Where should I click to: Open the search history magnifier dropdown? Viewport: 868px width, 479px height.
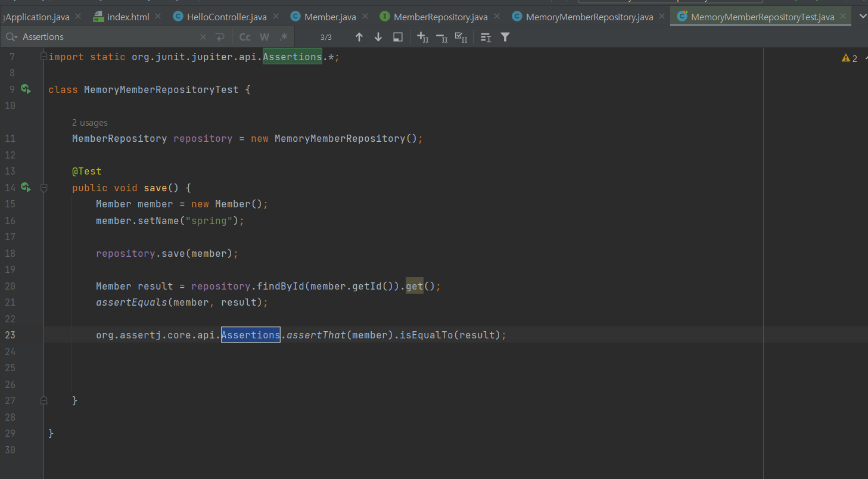point(12,37)
